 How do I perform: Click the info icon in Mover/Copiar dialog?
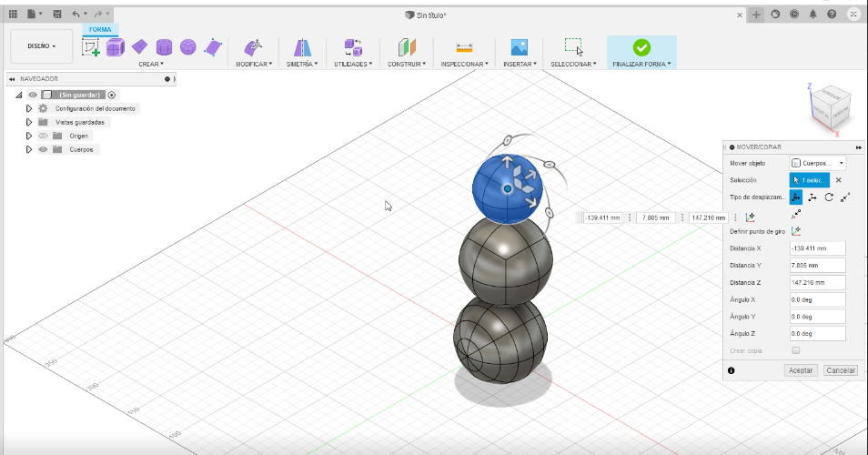tap(732, 370)
